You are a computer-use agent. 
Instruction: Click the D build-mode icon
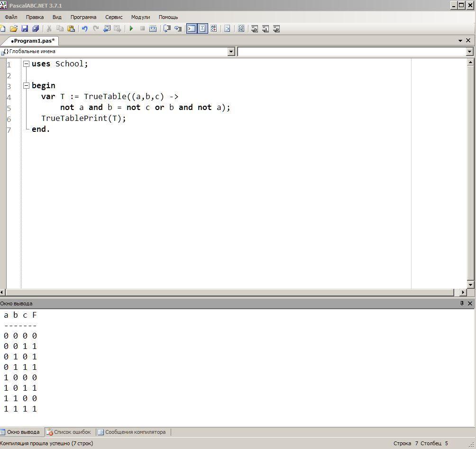tap(255, 29)
